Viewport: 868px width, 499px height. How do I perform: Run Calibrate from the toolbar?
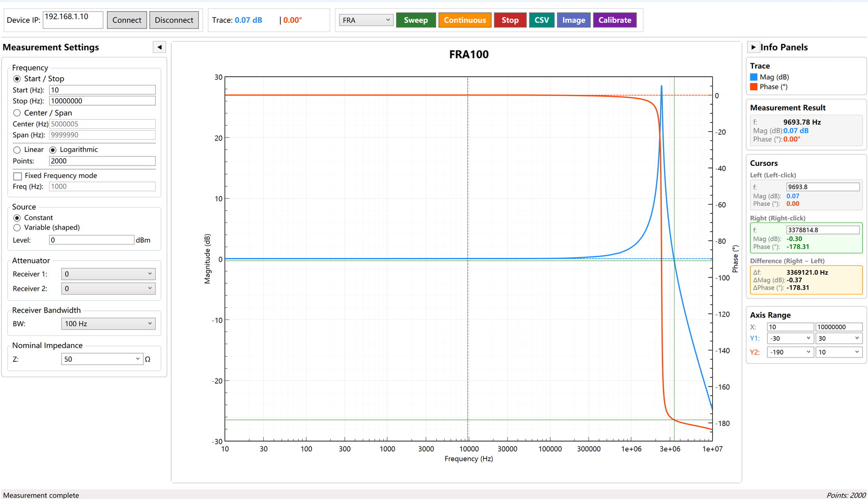coord(615,20)
